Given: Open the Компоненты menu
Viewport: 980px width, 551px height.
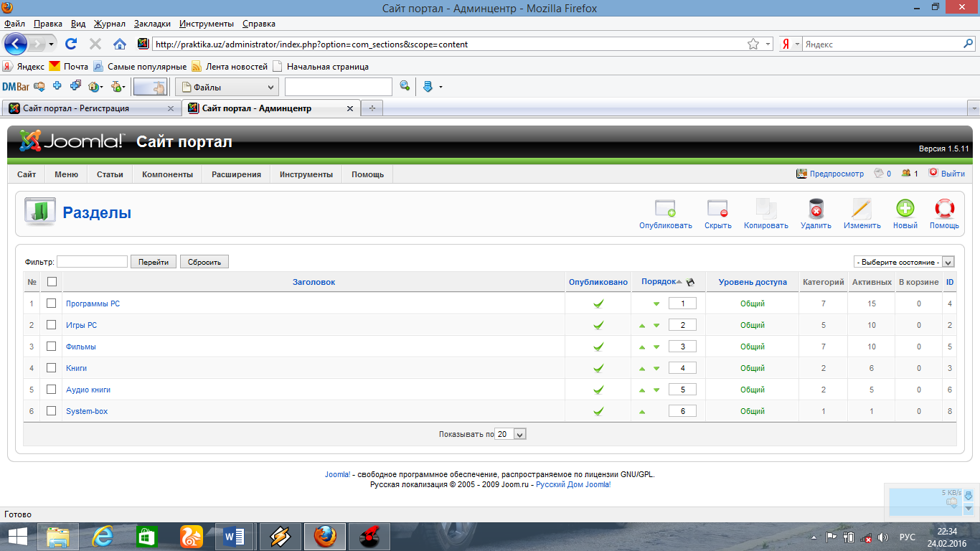Looking at the screenshot, I should [x=167, y=174].
